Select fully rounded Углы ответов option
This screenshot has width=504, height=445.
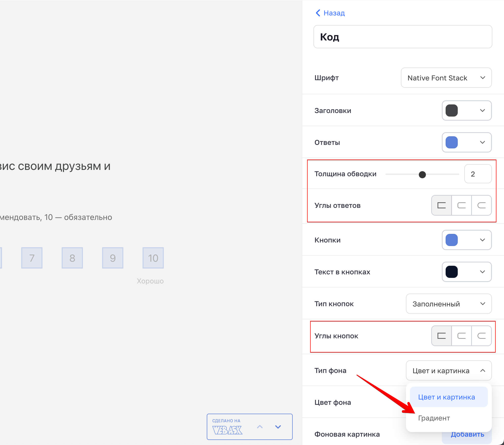tap(482, 205)
